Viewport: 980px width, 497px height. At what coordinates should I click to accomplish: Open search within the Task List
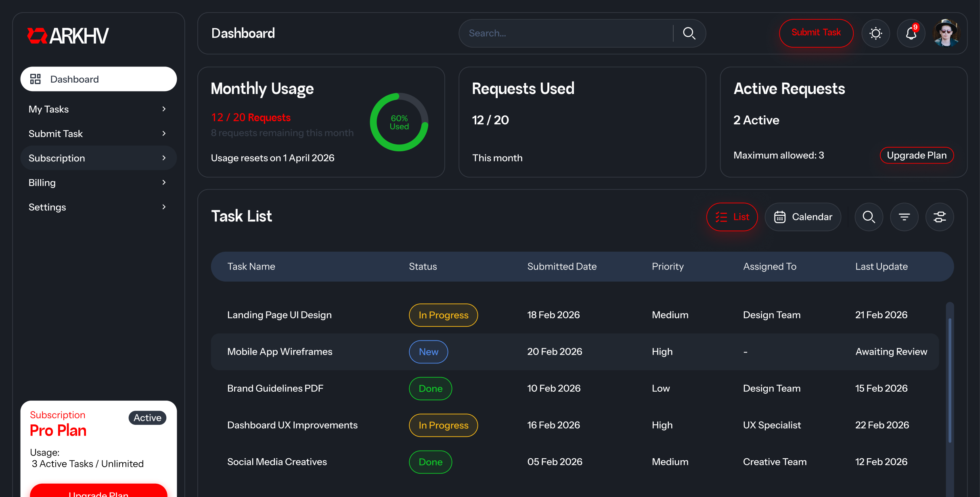869,217
